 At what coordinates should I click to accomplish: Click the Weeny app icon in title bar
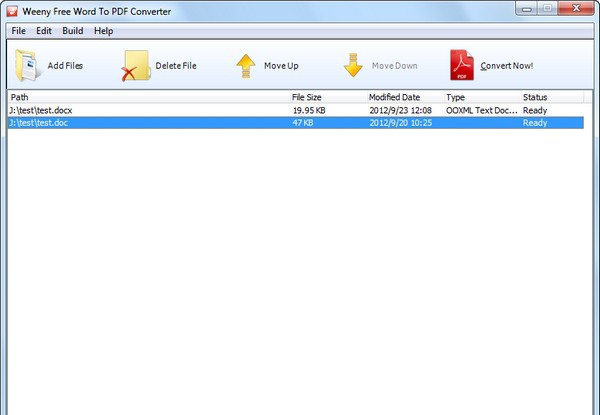click(x=12, y=11)
